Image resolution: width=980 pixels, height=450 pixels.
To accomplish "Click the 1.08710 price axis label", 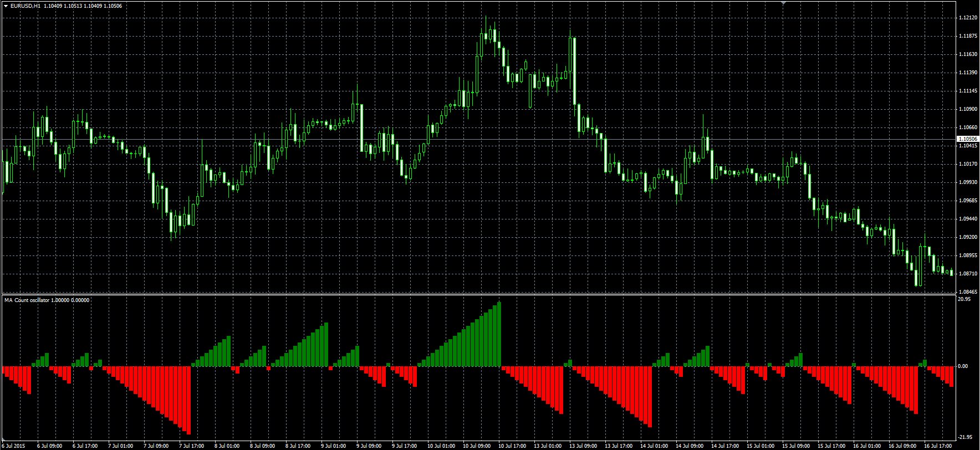I will pyautogui.click(x=968, y=274).
